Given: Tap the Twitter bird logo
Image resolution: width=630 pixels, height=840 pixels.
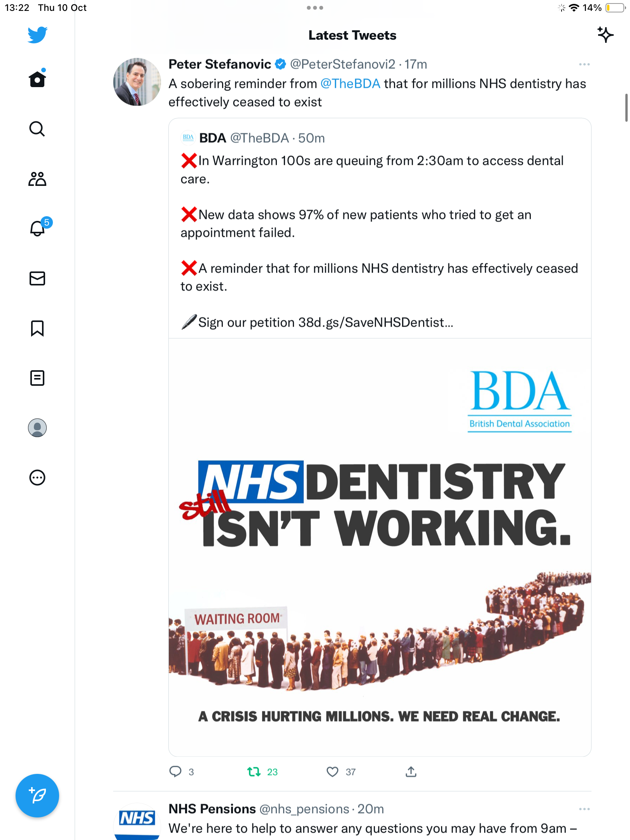Looking at the screenshot, I should [x=37, y=35].
